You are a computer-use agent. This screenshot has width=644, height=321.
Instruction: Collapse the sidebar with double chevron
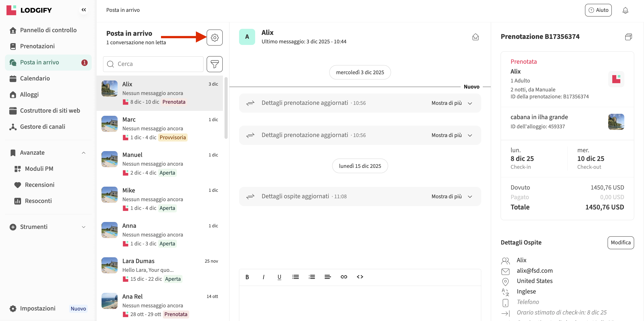(x=83, y=10)
